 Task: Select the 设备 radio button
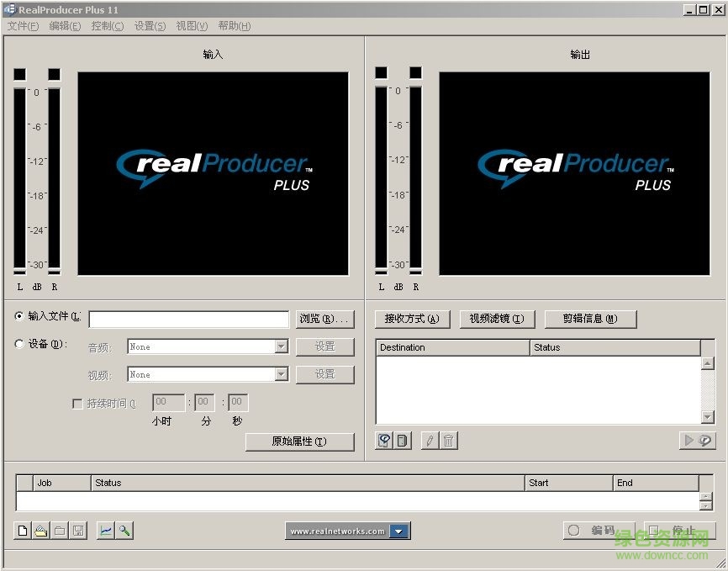(x=18, y=343)
